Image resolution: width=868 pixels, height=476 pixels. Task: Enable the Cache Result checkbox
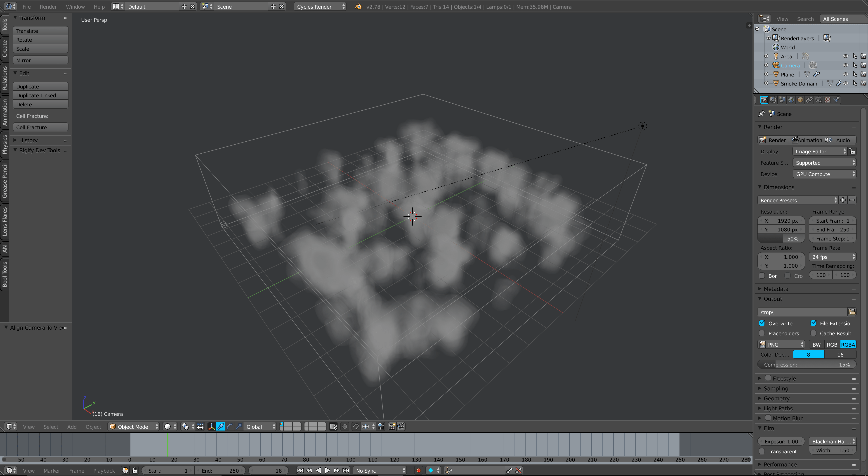point(814,333)
